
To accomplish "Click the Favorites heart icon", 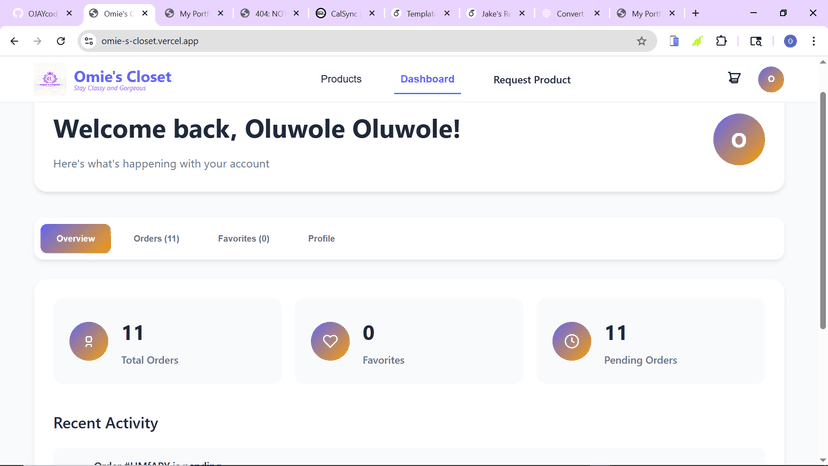I will coord(330,341).
